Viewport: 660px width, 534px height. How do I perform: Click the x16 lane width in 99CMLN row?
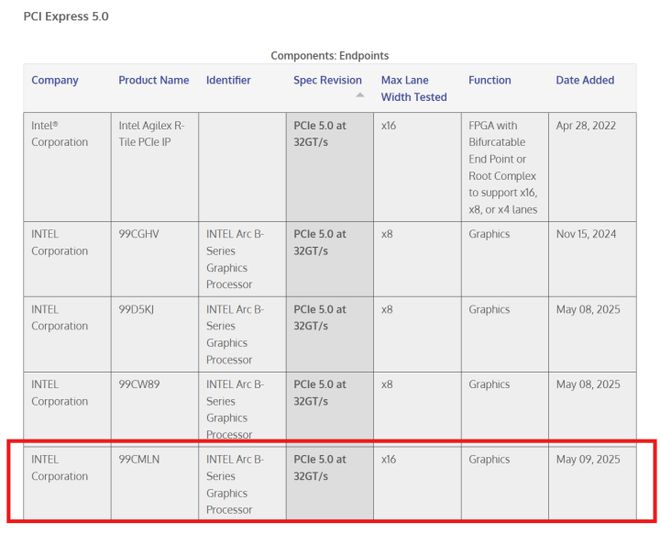click(389, 459)
